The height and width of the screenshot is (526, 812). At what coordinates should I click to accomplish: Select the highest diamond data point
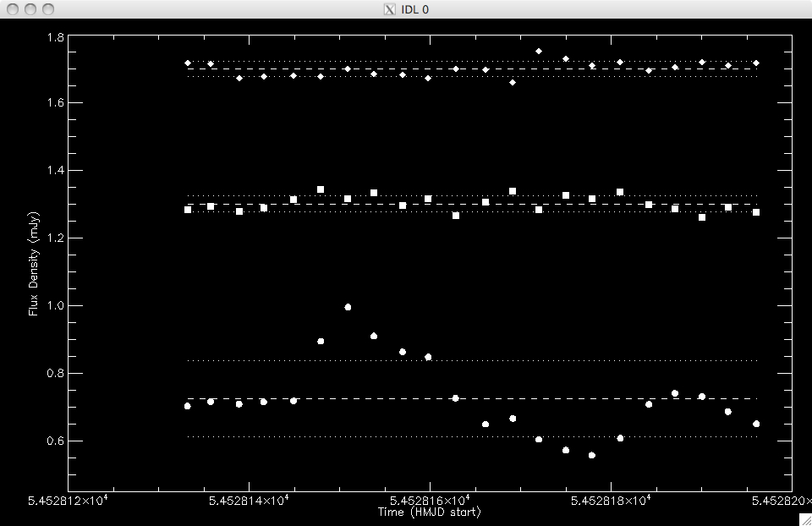click(539, 51)
